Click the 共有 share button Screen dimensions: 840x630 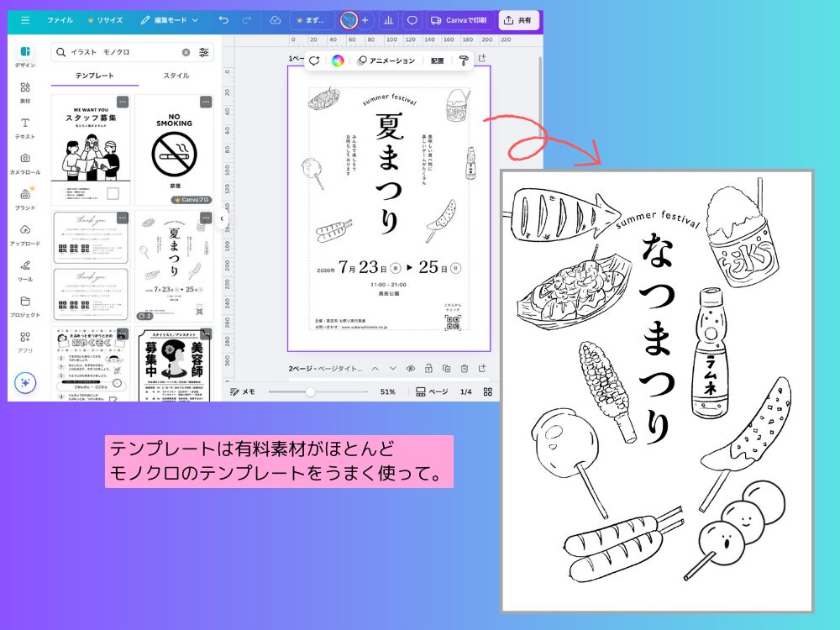point(519,19)
